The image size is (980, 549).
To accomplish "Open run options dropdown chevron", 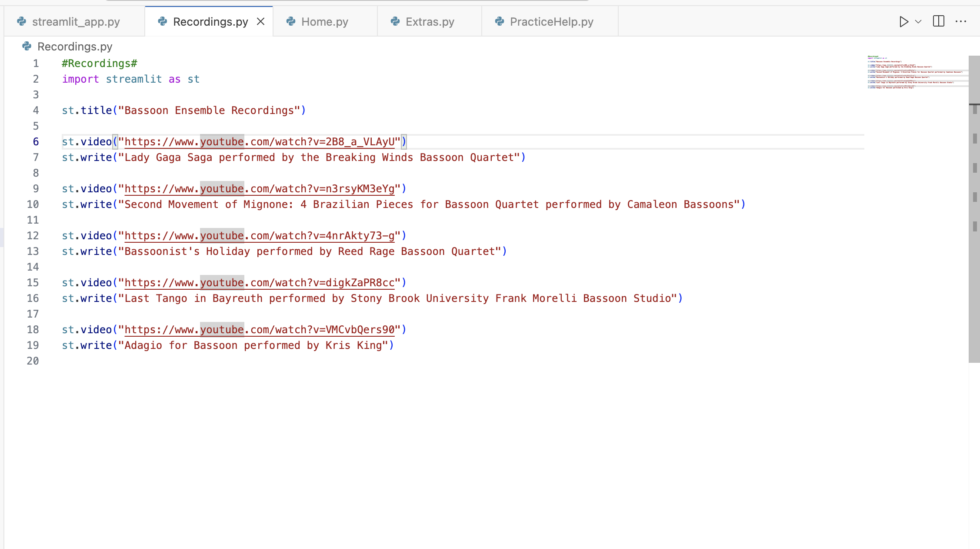I will [918, 22].
